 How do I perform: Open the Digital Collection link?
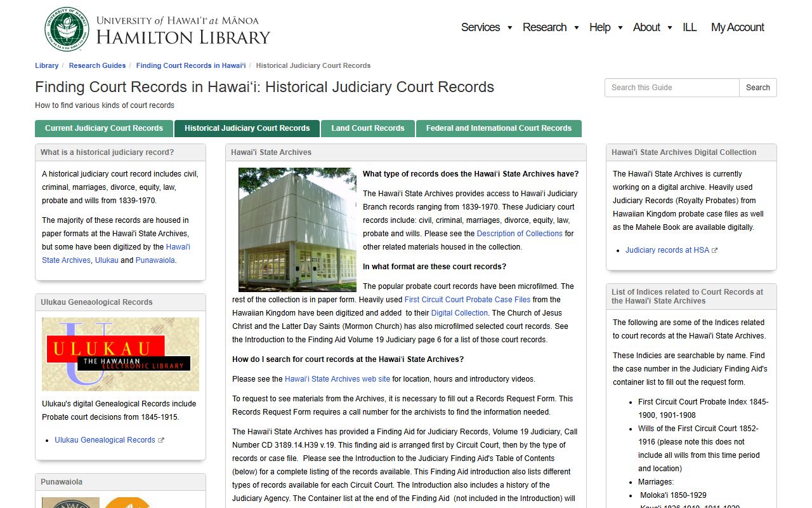[x=459, y=313]
